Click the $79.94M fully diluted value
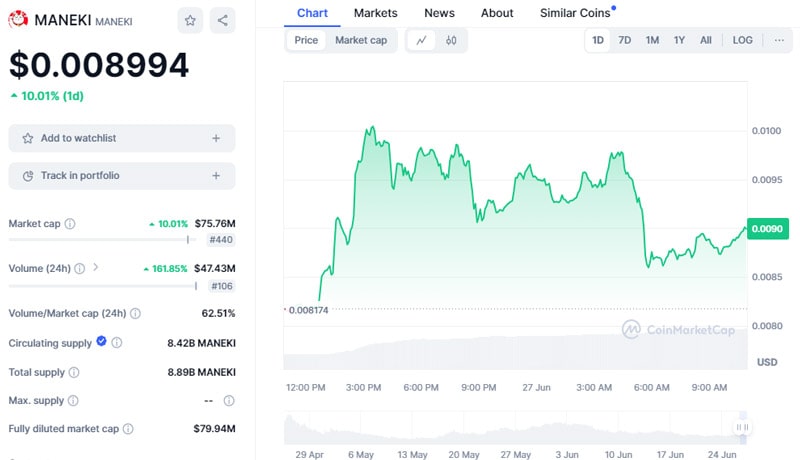This screenshot has width=800, height=460. click(214, 429)
